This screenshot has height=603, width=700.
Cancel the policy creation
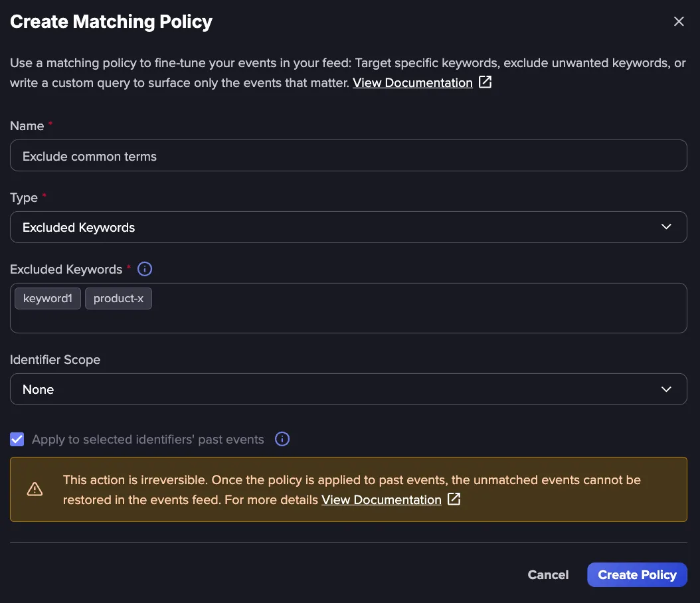click(x=548, y=575)
